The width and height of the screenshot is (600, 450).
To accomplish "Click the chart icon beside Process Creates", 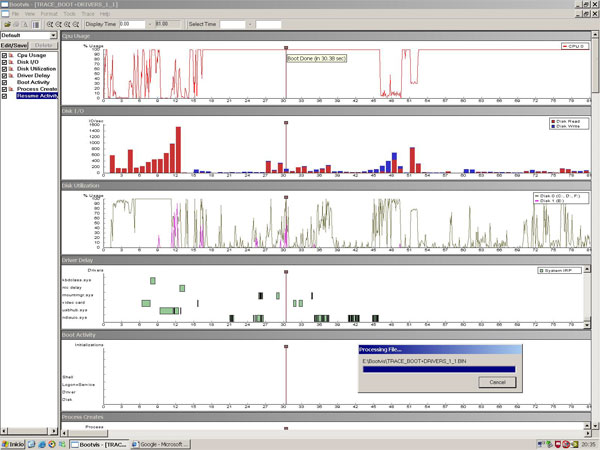I will [12, 88].
